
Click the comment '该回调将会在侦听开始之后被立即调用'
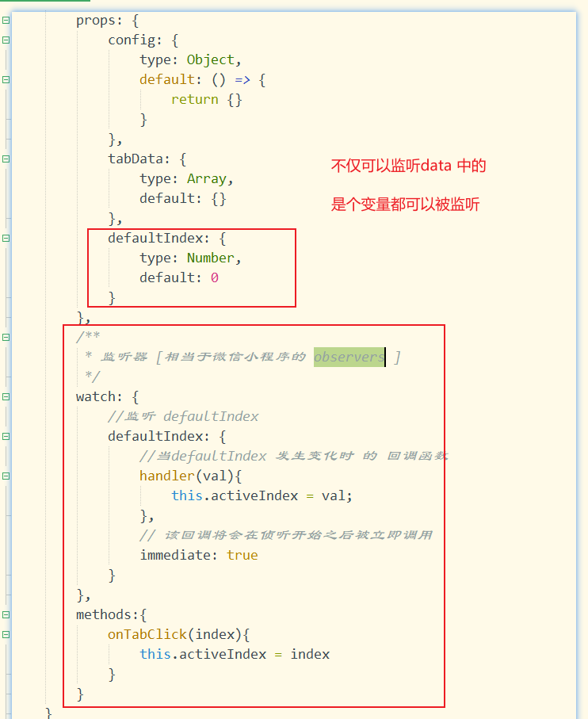tap(298, 535)
